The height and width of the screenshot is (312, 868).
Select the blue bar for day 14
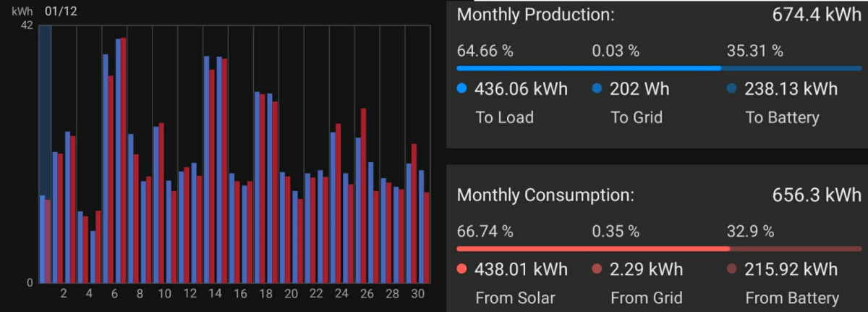(207, 169)
